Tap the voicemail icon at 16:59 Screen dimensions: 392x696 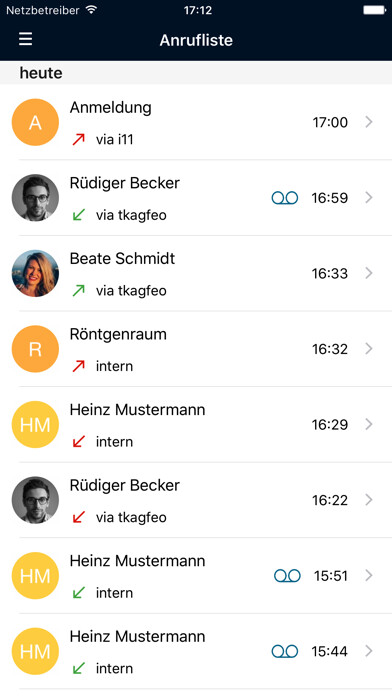point(285,198)
